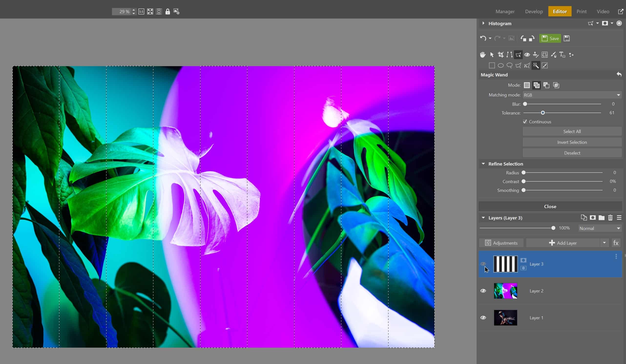Screen dimensions: 626x364
Task: Open the Add Layer dropdown arrow
Action: click(x=604, y=243)
